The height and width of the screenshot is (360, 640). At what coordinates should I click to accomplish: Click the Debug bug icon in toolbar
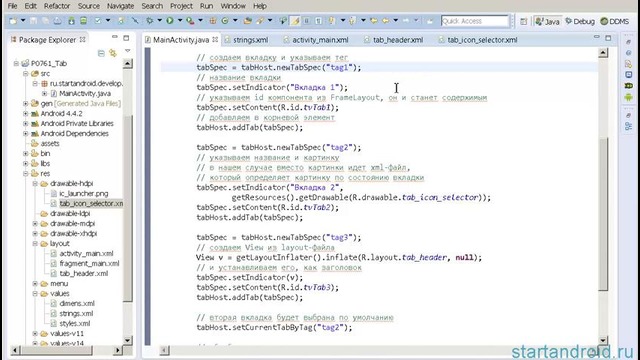[x=150, y=21]
